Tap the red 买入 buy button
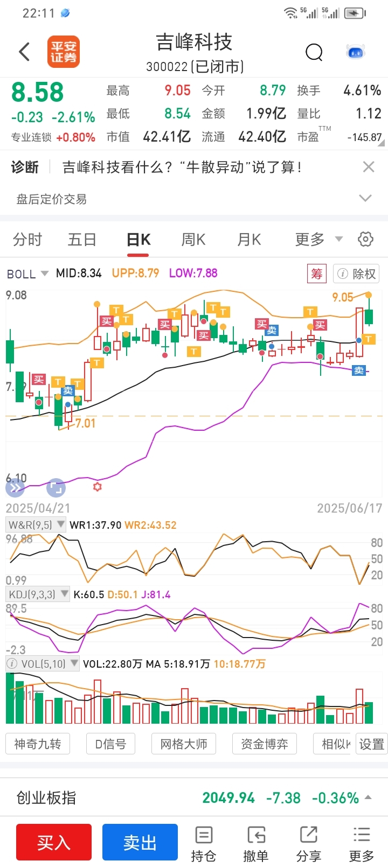 54,842
